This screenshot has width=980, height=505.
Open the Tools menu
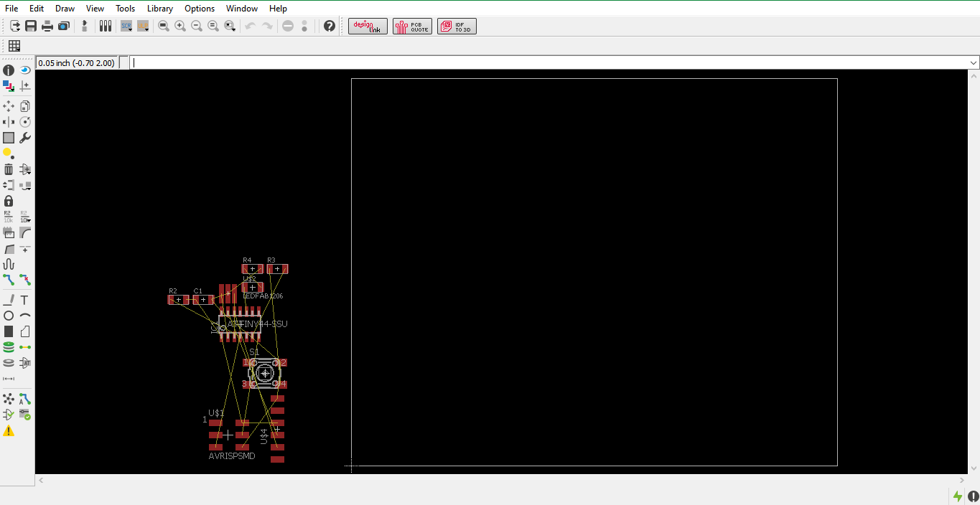point(126,9)
